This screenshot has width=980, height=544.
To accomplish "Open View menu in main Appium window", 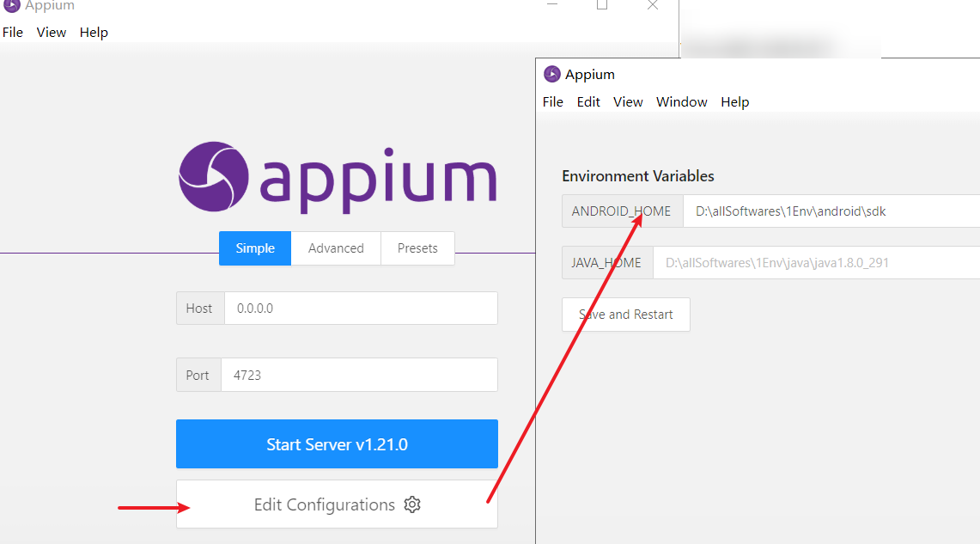I will tap(52, 33).
